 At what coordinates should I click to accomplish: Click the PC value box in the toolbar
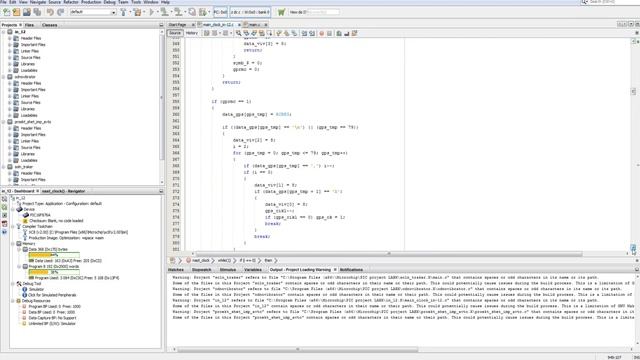coord(220,12)
